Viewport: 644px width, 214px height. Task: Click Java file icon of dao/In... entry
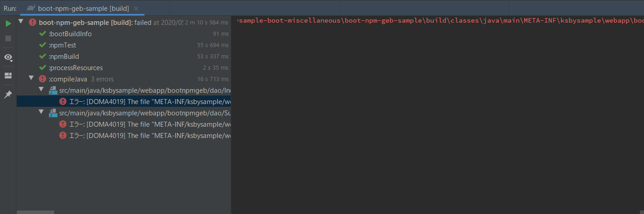coord(53,90)
